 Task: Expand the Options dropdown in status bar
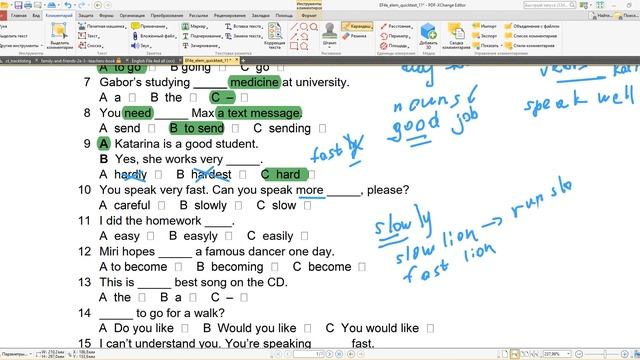(31, 354)
